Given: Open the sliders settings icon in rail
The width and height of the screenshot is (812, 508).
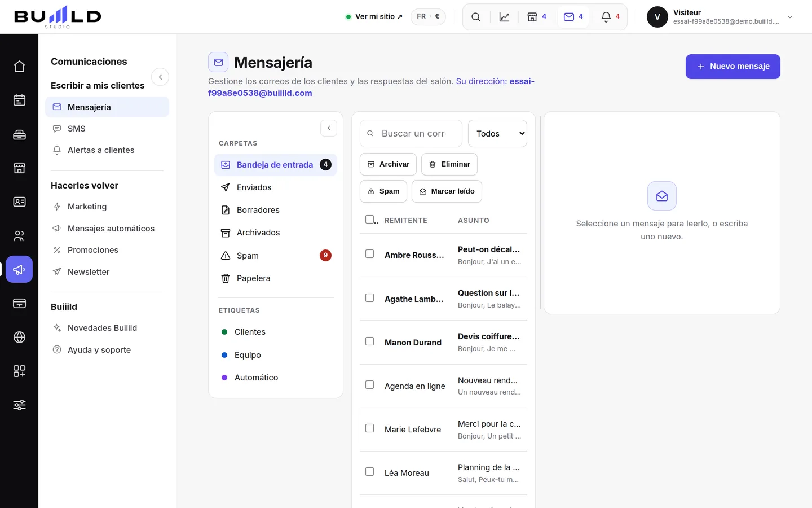Looking at the screenshot, I should [19, 405].
